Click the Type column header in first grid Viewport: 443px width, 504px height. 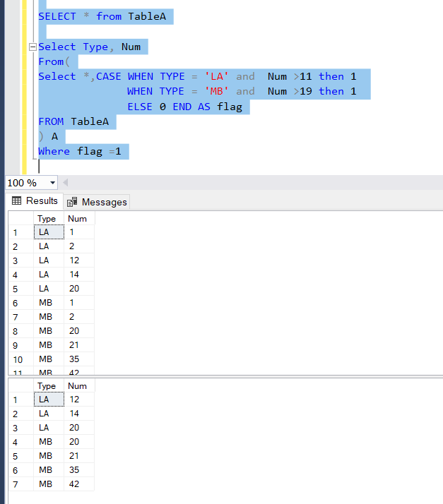[49, 219]
